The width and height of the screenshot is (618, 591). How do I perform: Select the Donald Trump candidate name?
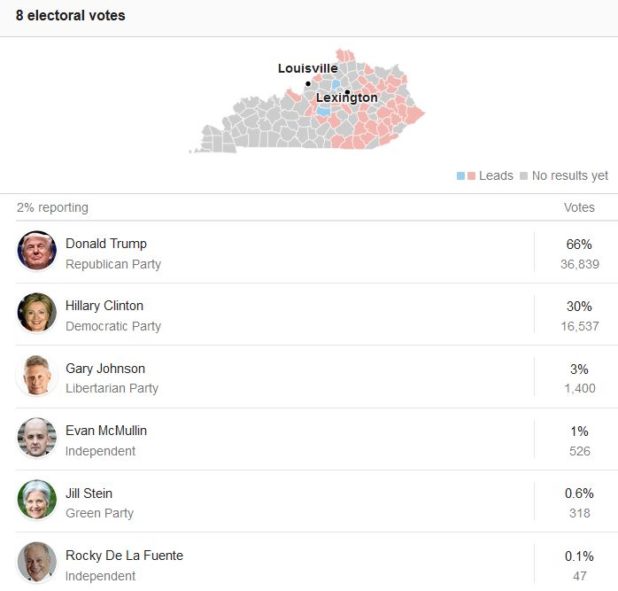coord(106,244)
